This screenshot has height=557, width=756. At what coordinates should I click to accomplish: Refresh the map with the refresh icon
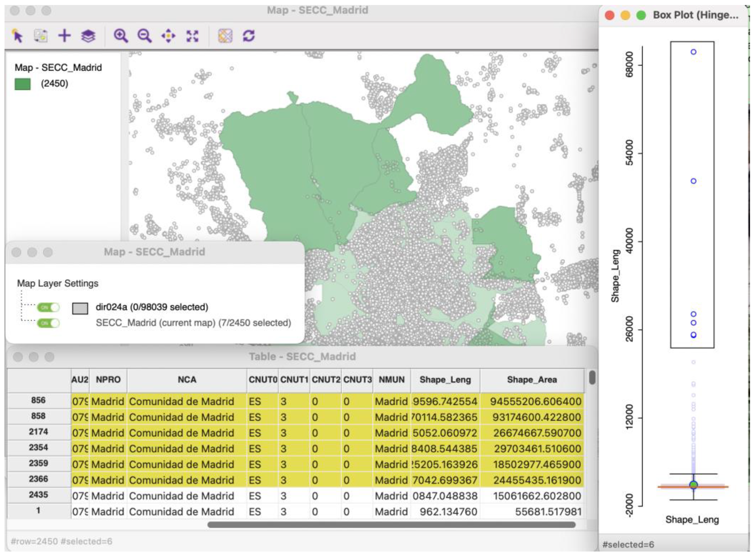[249, 37]
